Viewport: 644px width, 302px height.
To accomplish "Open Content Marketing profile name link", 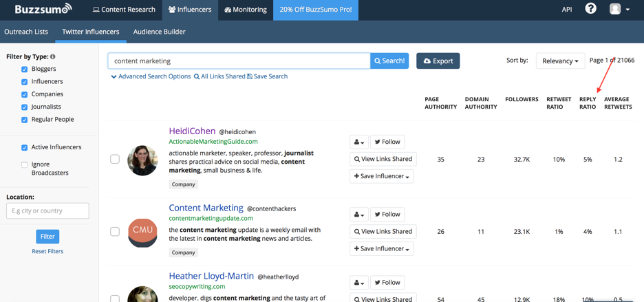I will pyautogui.click(x=206, y=208).
